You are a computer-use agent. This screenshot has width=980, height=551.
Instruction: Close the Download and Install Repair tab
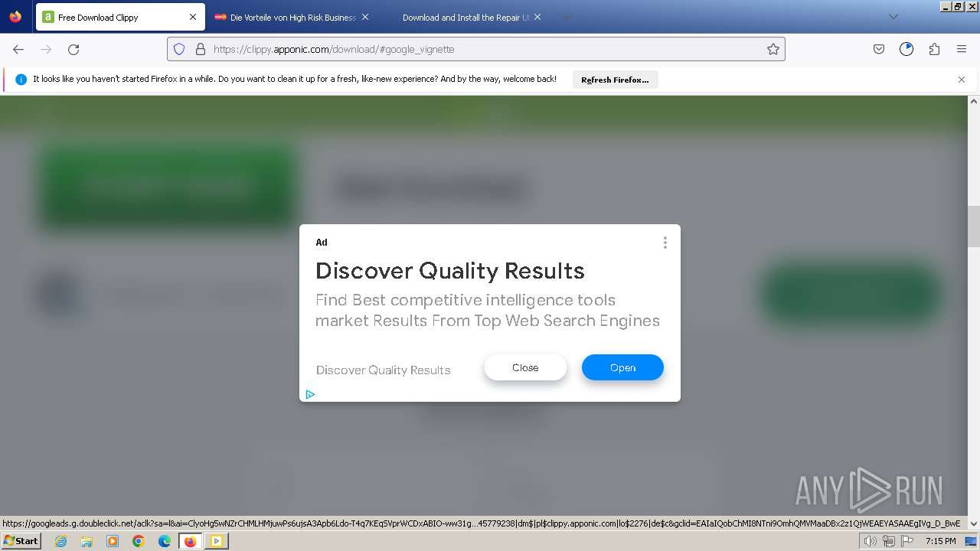click(537, 17)
